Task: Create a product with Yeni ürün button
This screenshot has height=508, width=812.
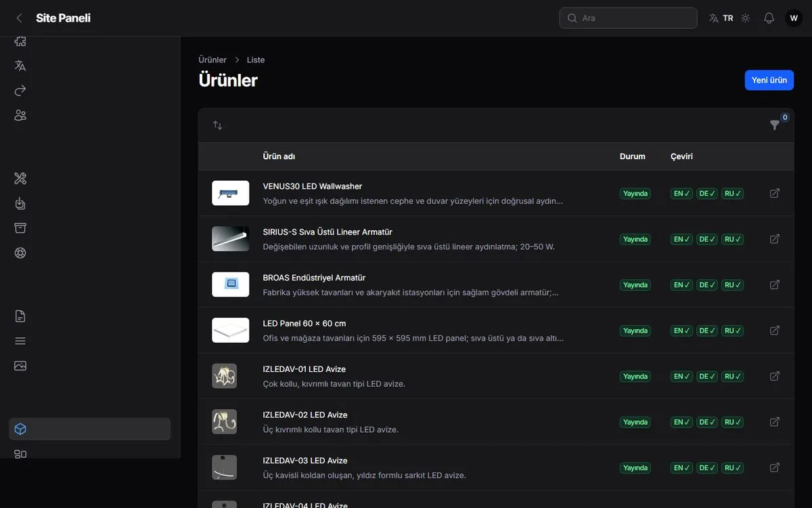Action: point(769,80)
